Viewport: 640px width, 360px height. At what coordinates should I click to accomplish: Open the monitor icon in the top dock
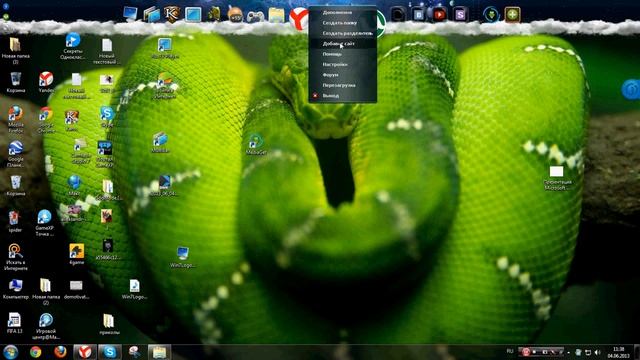tap(130, 14)
